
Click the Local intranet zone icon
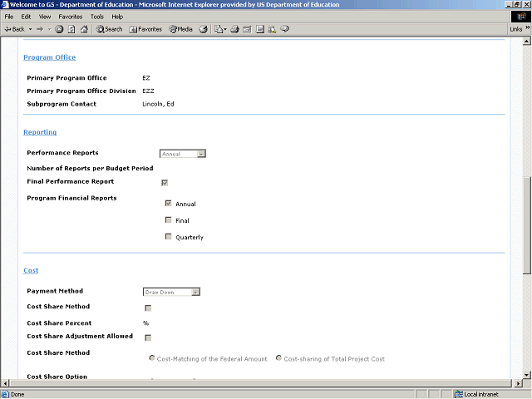[459, 394]
